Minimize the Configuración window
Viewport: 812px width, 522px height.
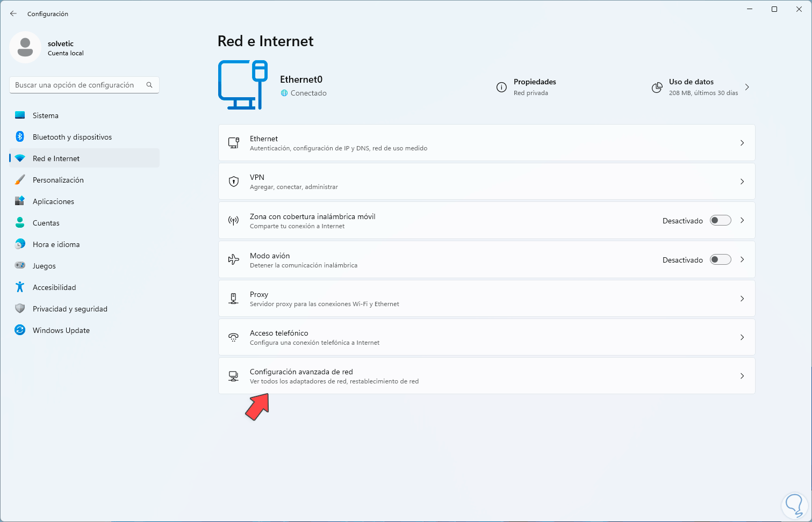750,9
